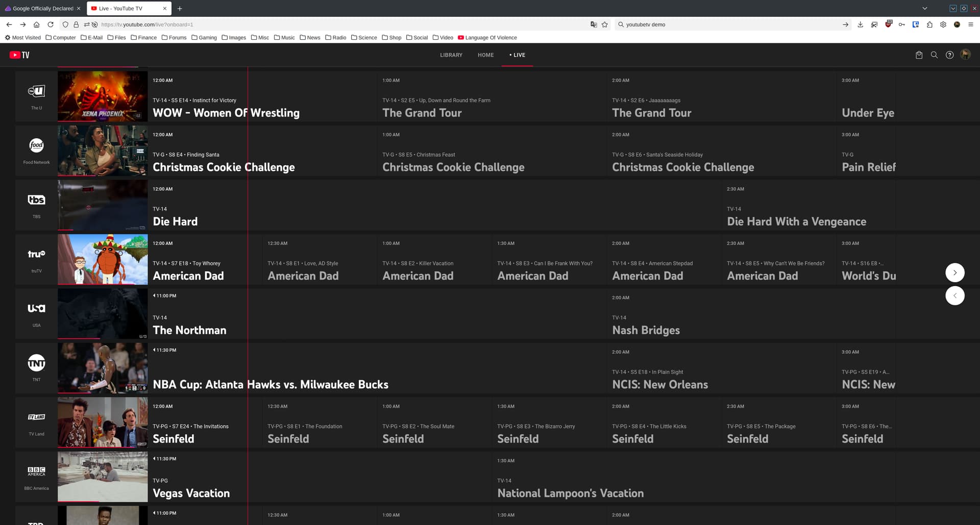Go to the browser home button
Viewport: 980px width, 525px height.
click(x=36, y=24)
